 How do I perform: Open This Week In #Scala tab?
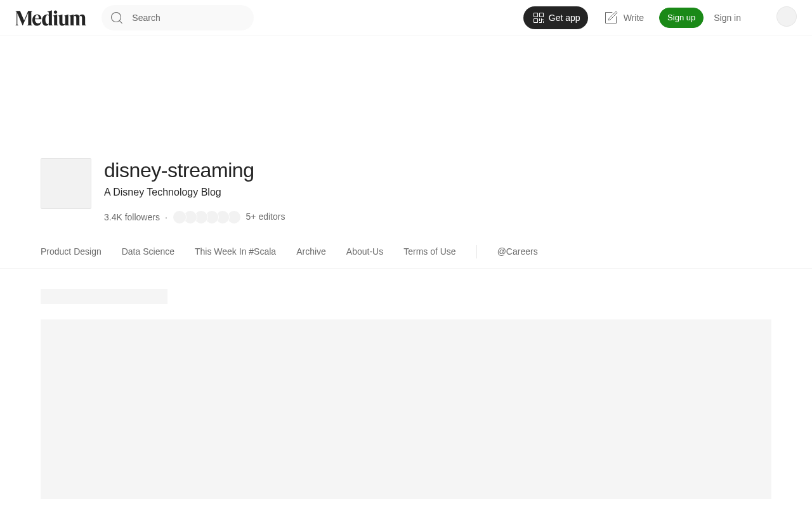[x=235, y=251]
